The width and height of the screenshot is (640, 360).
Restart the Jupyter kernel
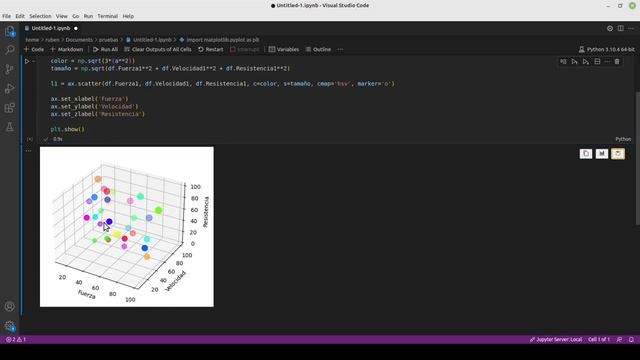[x=211, y=49]
